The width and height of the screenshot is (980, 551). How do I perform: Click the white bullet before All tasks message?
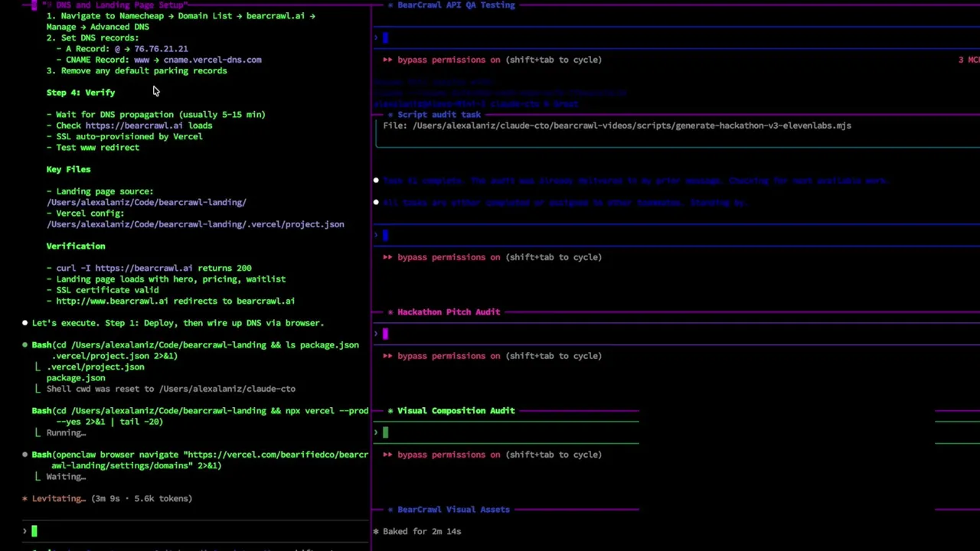376,202
